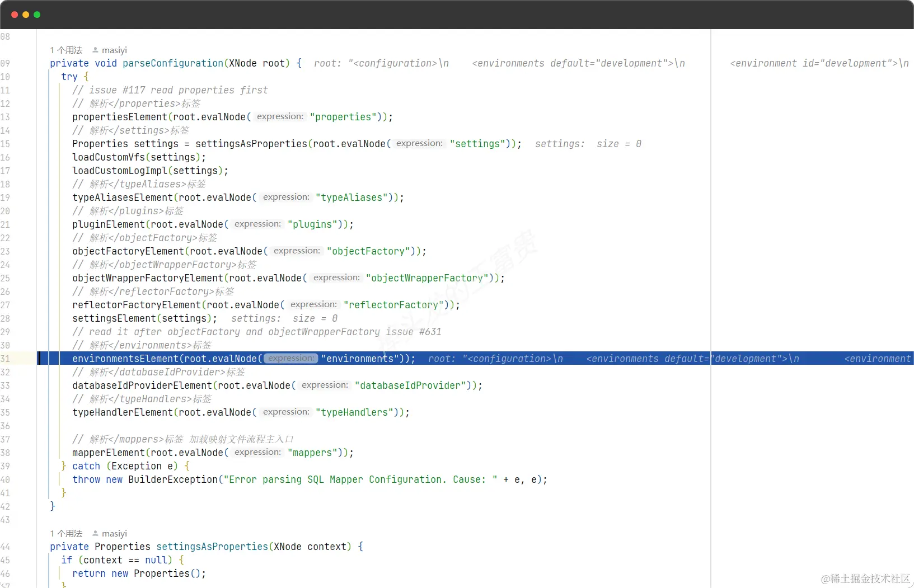This screenshot has height=588, width=914.
Task: Click the comment '解析</databaseIdProvider>标签'
Action: pyautogui.click(x=159, y=372)
